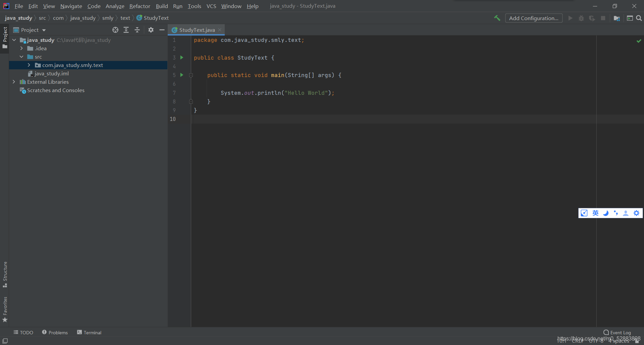Open the VCS menu
The height and width of the screenshot is (345, 644).
pos(211,6)
